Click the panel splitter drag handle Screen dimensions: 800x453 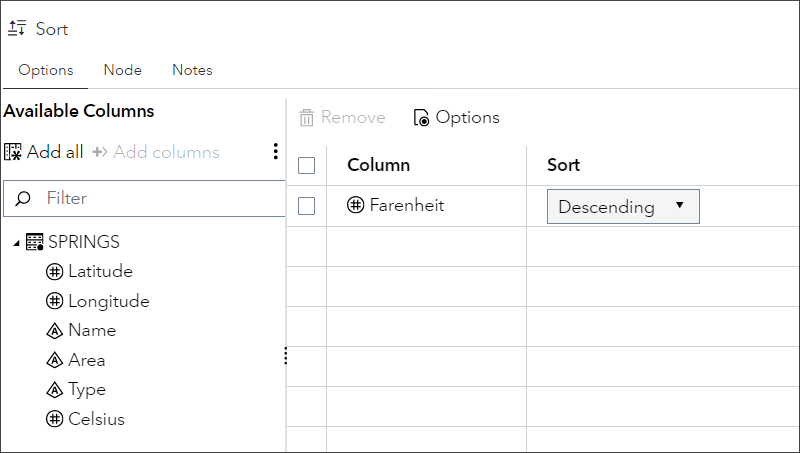pos(286,356)
